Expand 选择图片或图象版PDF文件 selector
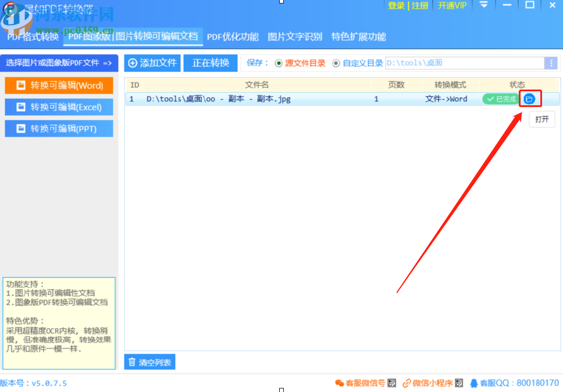Viewport: 563px width, 392px height. pos(58,63)
